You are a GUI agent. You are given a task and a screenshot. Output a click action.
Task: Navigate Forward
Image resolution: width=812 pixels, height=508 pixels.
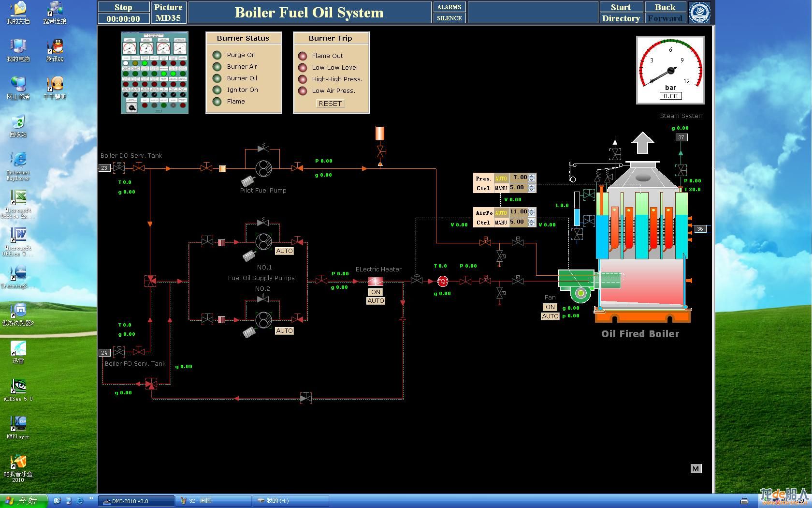(x=665, y=18)
